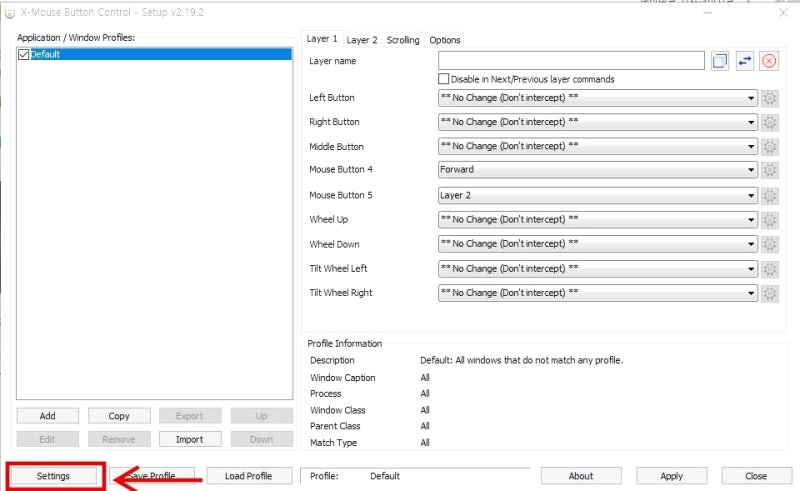Click the About button
The width and height of the screenshot is (800, 491).
[x=581, y=476]
